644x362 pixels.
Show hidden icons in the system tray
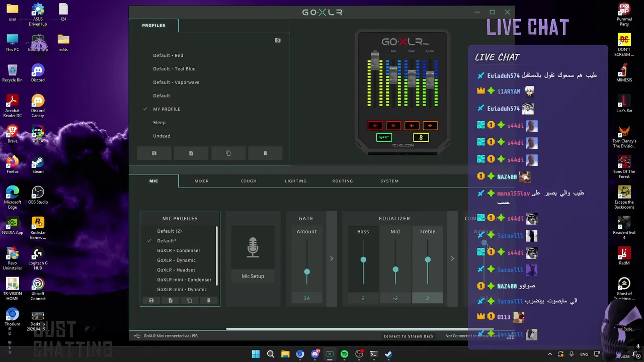point(550,354)
